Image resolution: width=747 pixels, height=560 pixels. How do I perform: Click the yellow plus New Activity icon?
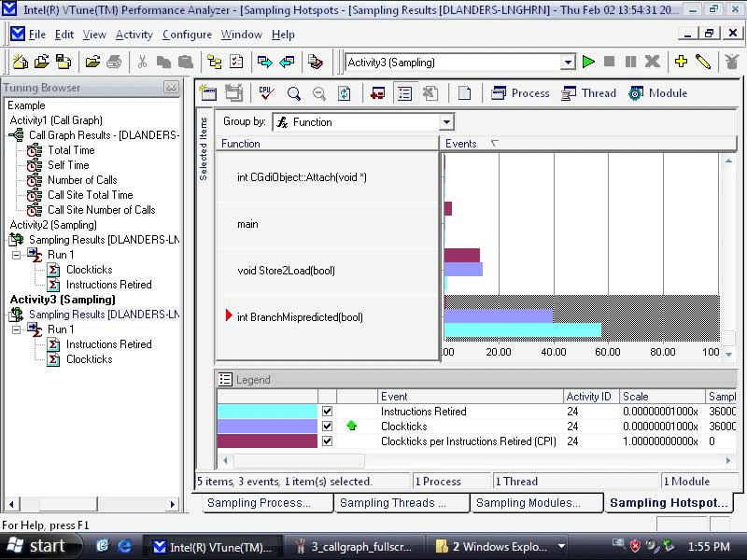click(x=682, y=62)
